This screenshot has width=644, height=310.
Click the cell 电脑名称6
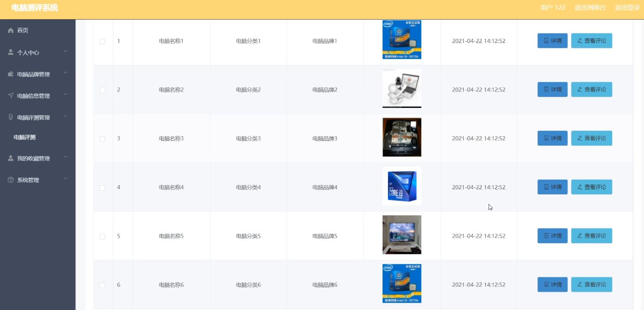pyautogui.click(x=171, y=285)
